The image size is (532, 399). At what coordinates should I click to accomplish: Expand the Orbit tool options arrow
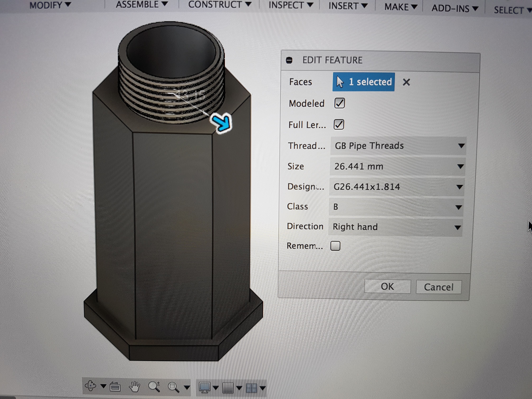(x=103, y=386)
